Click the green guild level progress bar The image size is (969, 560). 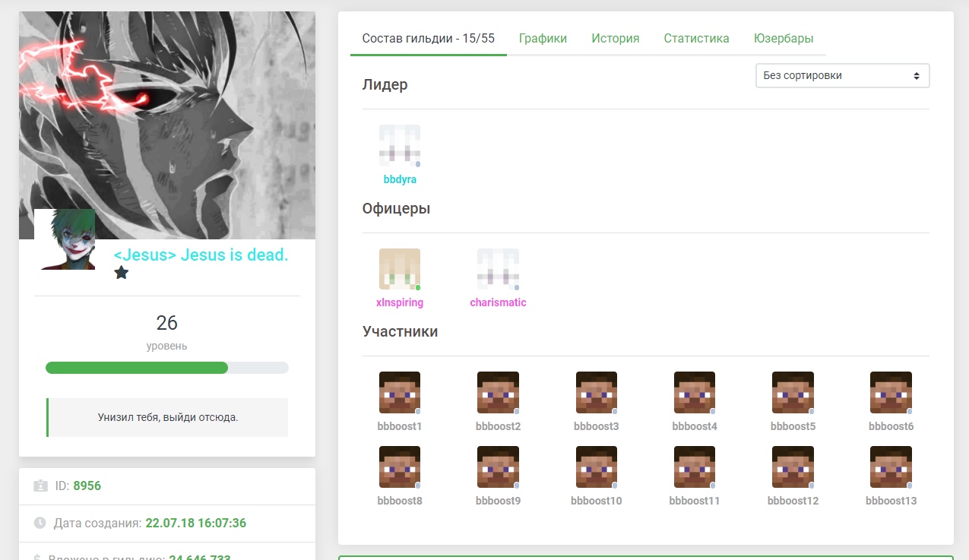[137, 368]
